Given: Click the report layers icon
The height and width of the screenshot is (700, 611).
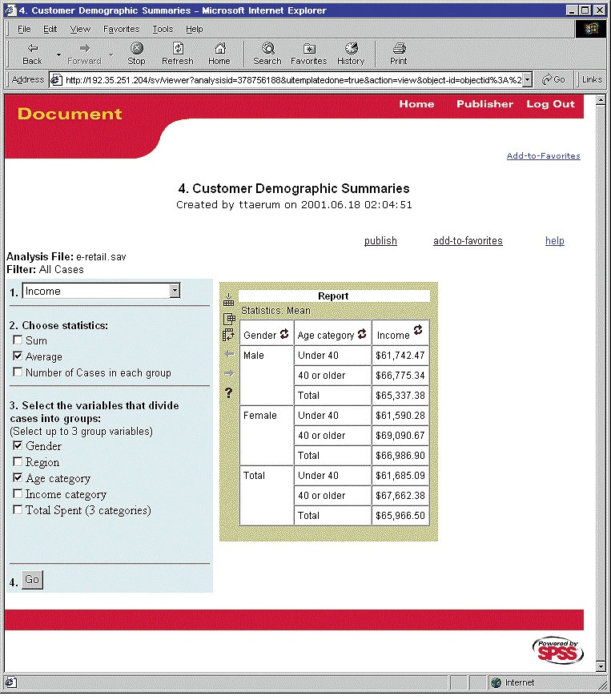Looking at the screenshot, I should (229, 319).
